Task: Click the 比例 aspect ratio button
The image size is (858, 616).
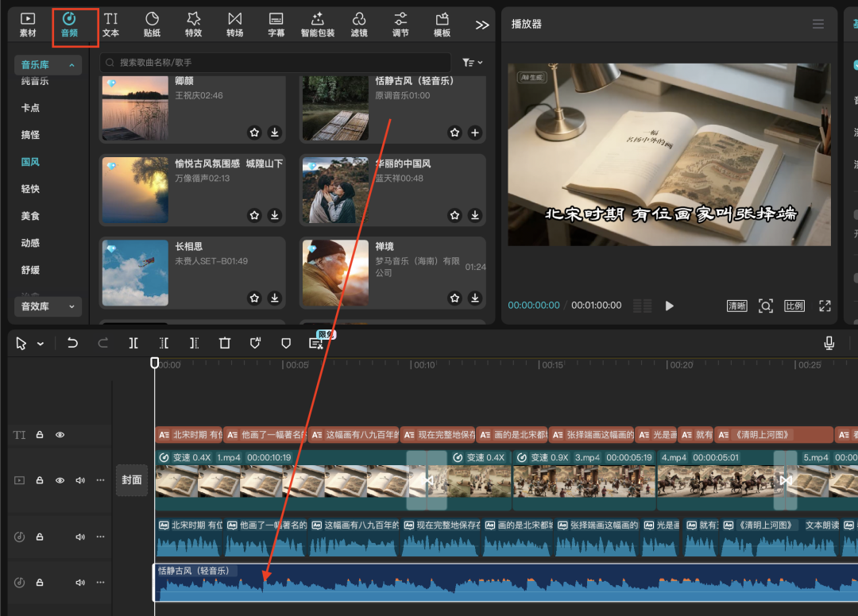Action: [x=794, y=306]
